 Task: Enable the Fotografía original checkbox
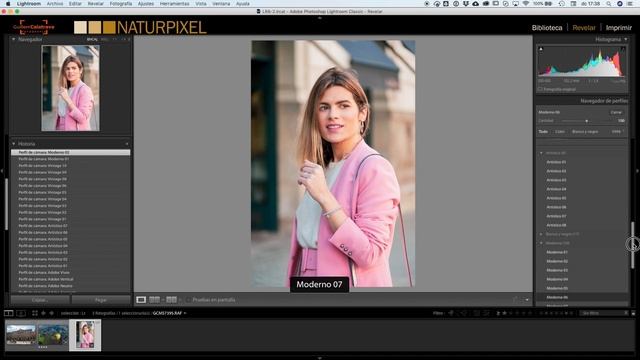540,89
